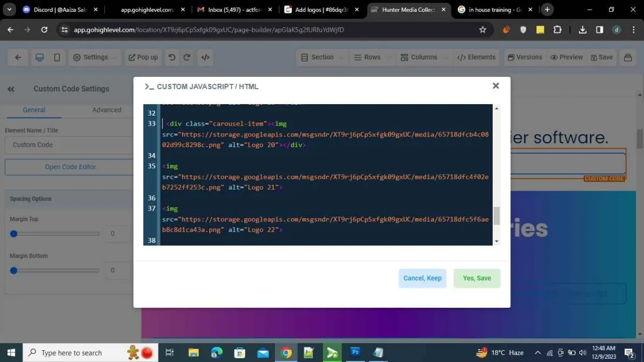
Task: Switch to the Add logos browser tab
Action: click(x=322, y=10)
